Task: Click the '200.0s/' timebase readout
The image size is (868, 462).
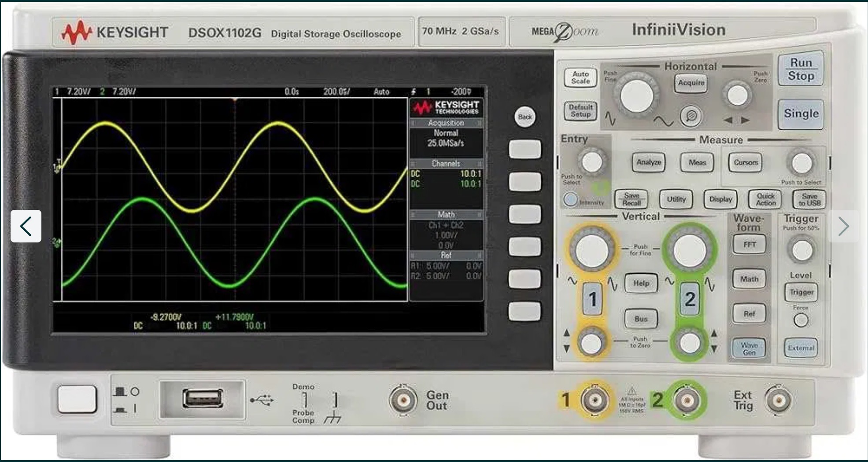Action: [x=336, y=92]
